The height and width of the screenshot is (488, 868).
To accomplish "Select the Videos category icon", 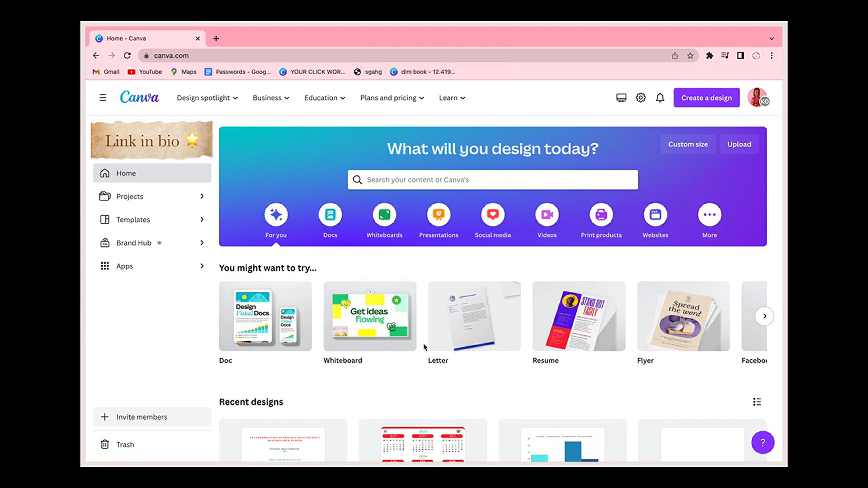I will pos(547,215).
